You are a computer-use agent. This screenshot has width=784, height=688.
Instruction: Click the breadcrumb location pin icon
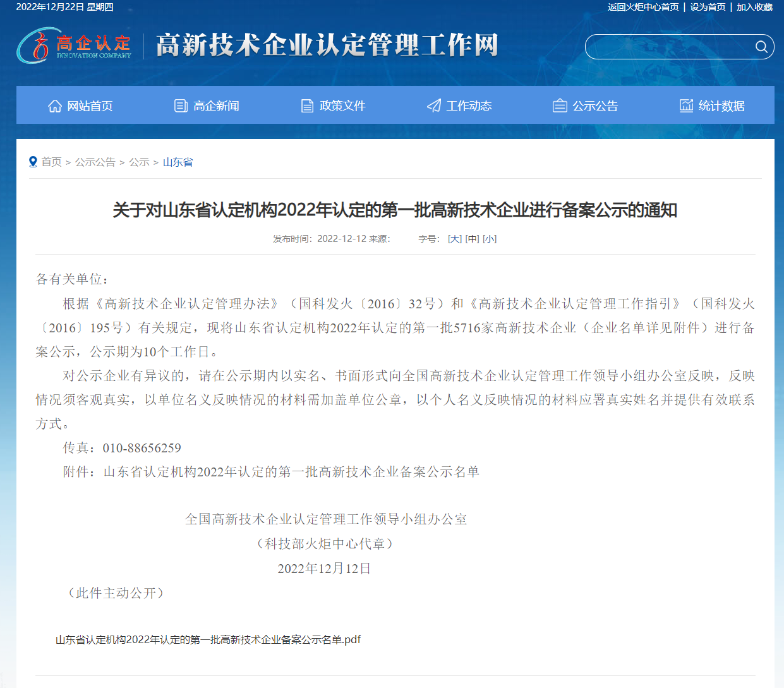pos(33,162)
